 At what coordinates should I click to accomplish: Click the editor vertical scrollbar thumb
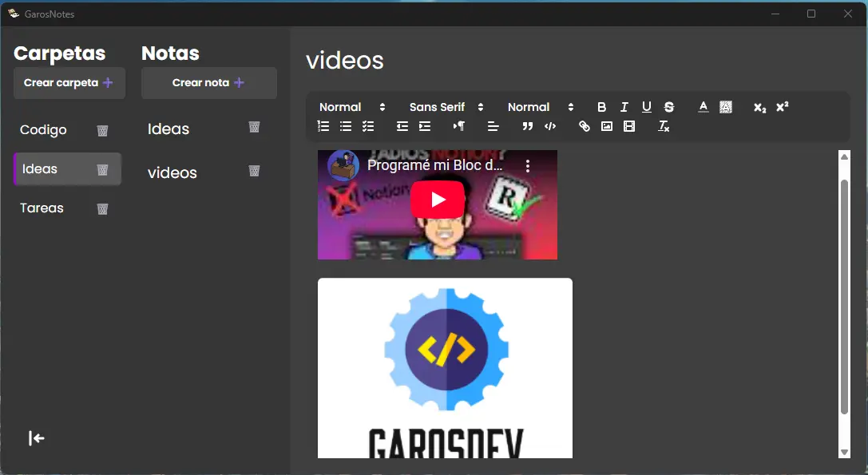coord(844,296)
